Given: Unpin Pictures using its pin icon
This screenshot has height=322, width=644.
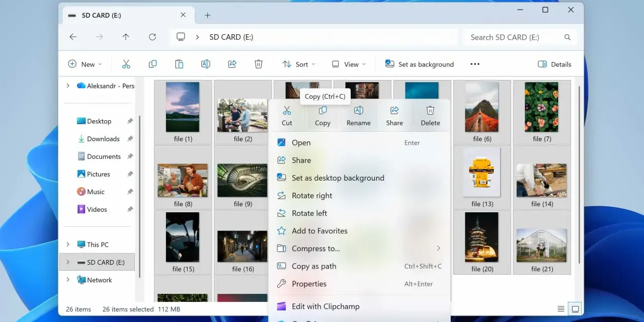Looking at the screenshot, I should [x=130, y=174].
